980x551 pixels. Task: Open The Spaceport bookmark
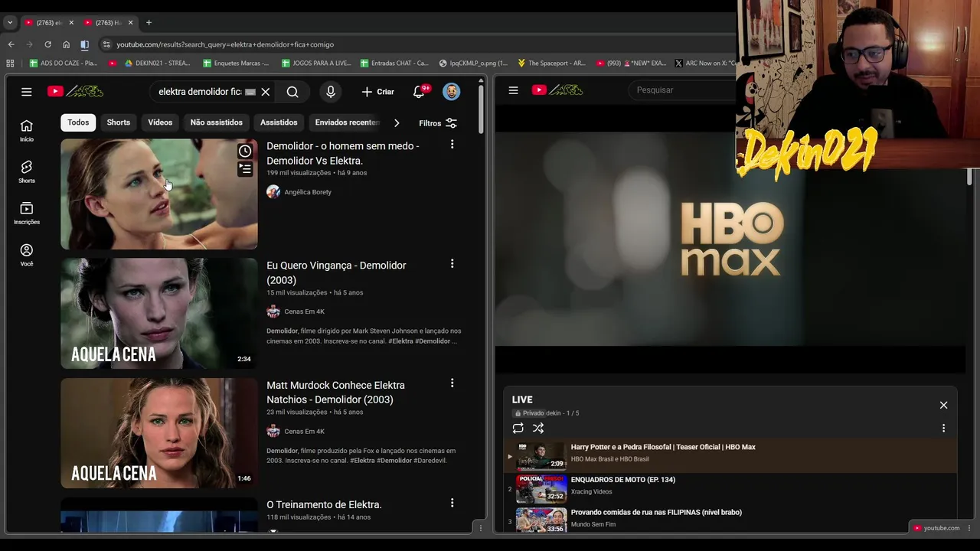(552, 63)
